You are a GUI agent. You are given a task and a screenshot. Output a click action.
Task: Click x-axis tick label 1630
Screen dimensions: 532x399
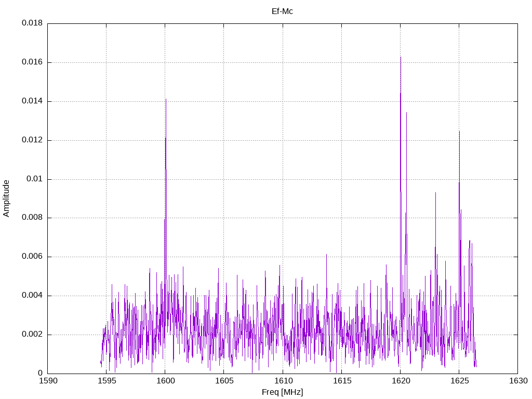click(518, 381)
